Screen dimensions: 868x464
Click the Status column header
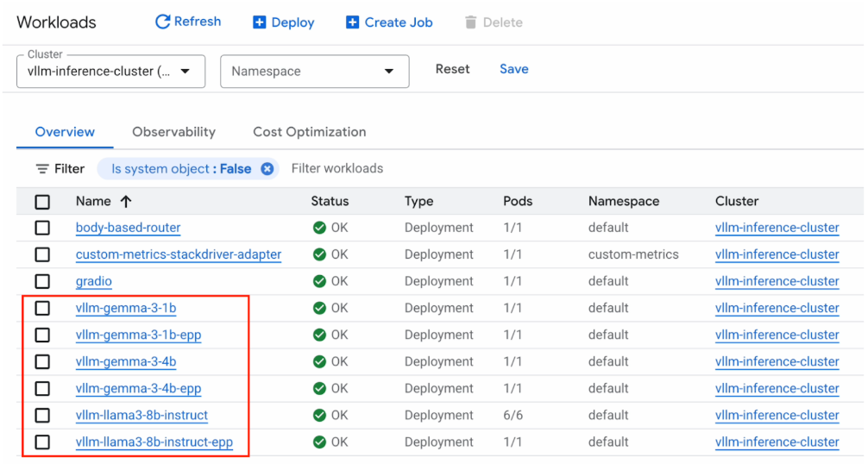pyautogui.click(x=330, y=201)
